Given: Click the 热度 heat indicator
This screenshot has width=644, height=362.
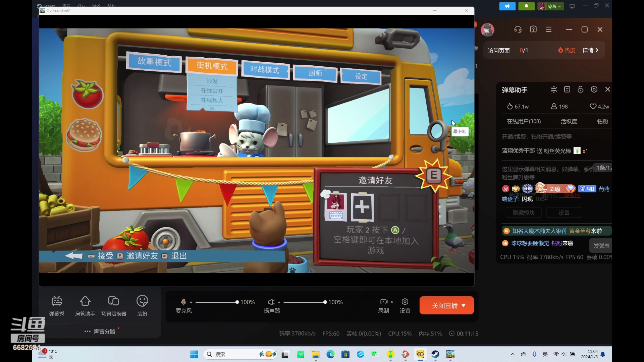Looking at the screenshot, I should [567, 50].
